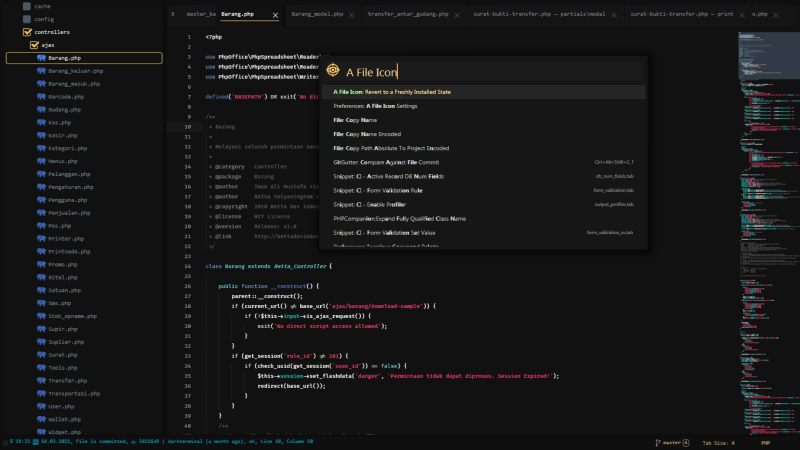Click the PHP icon of Pengaturan.php

[41, 187]
